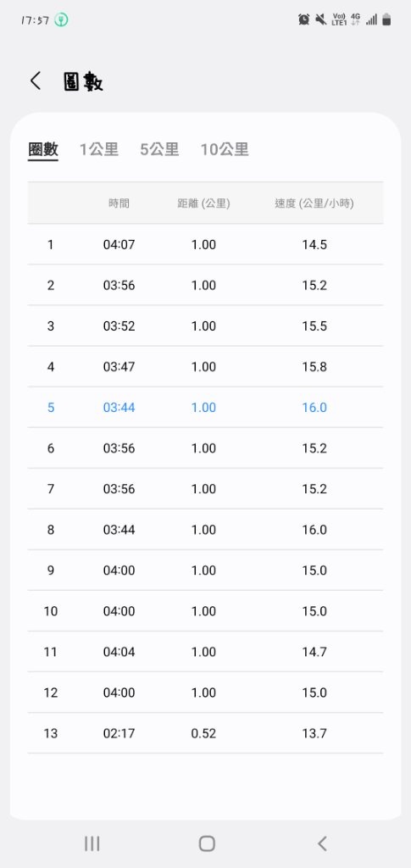Viewport: 411px width, 868px height.
Task: Tap the signal strength bars icon
Action: (371, 20)
